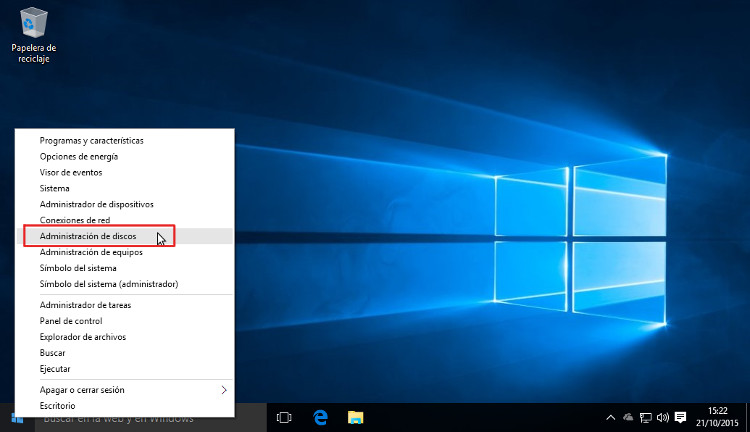Viewport: 750px width, 432px height.
Task: Launch Visor de eventos
Action: [x=124, y=172]
